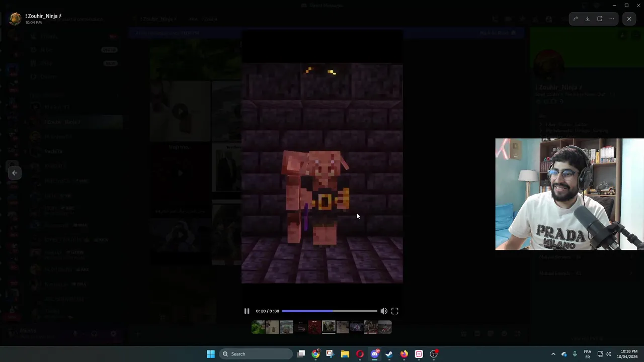
Task: Open the volume tray icon
Action: [608, 354]
